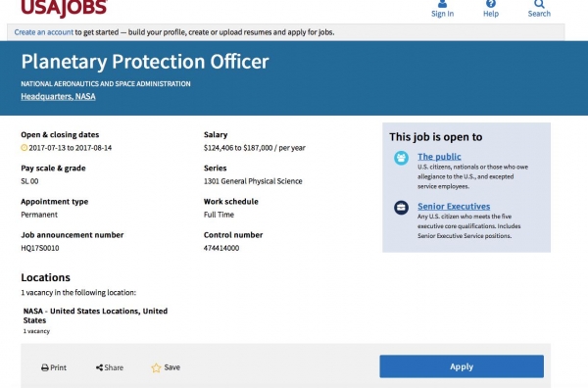The height and width of the screenshot is (388, 588).
Task: Select series 1301 General Physical Science
Action: 253,181
